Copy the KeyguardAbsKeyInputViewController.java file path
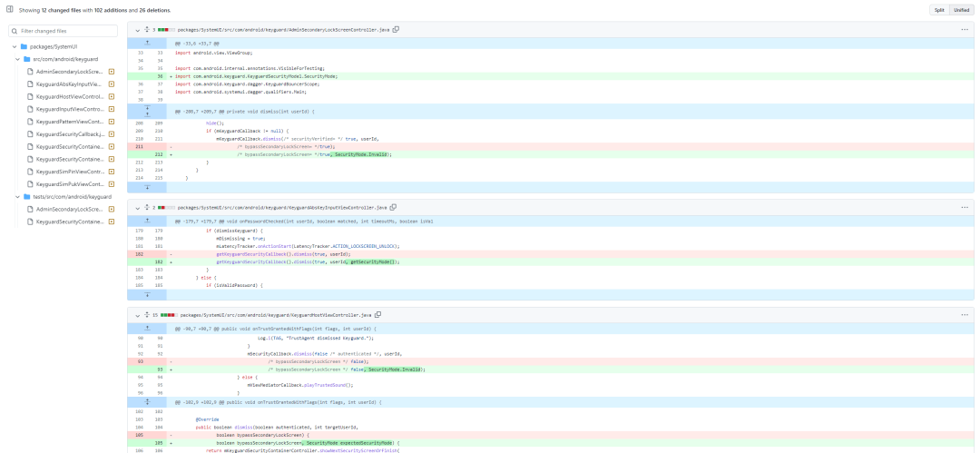The image size is (980, 453). 393,207
